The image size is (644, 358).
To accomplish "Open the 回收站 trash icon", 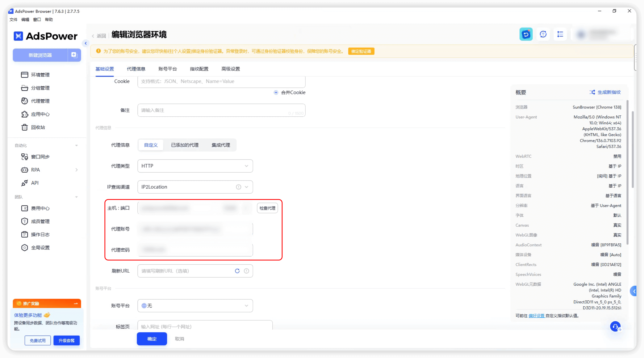I will click(24, 127).
